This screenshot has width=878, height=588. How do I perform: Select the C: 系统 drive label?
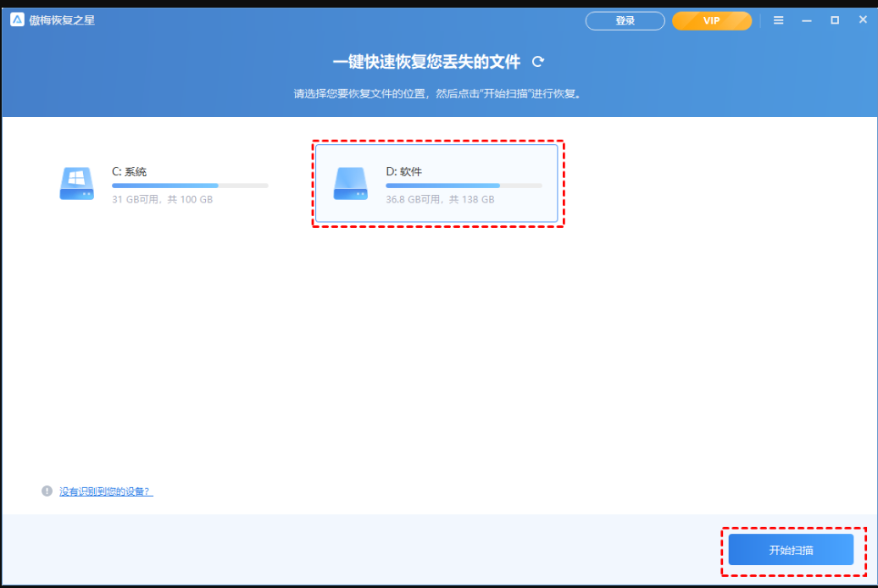[130, 171]
